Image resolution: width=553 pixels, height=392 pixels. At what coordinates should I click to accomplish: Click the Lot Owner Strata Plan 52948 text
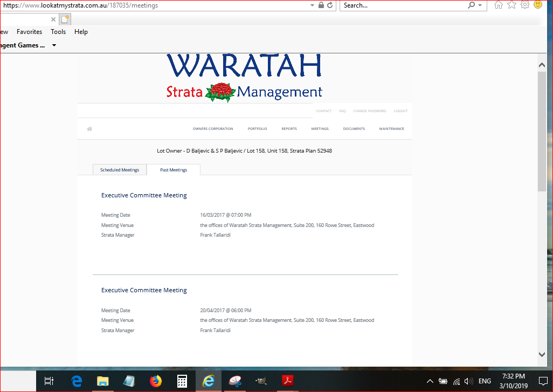[x=244, y=150]
